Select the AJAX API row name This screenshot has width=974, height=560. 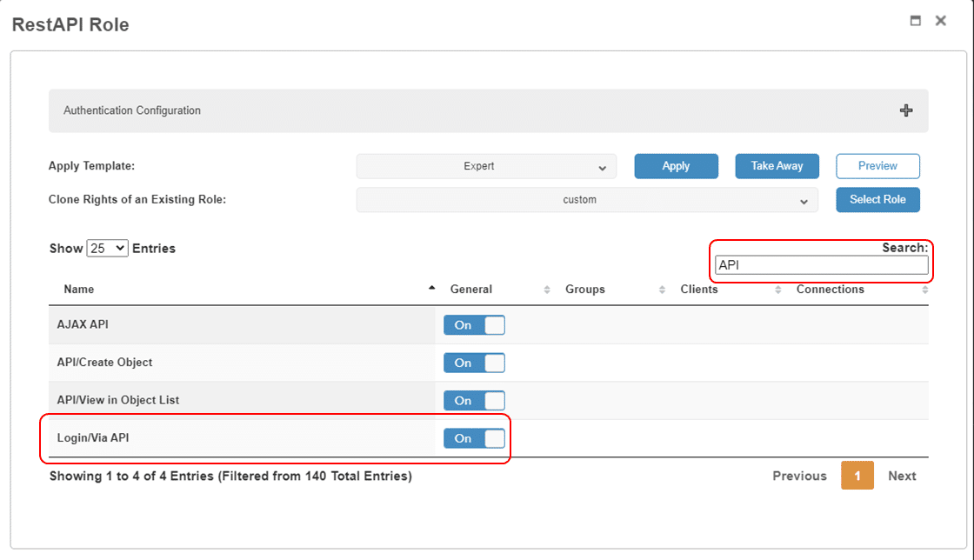(83, 324)
